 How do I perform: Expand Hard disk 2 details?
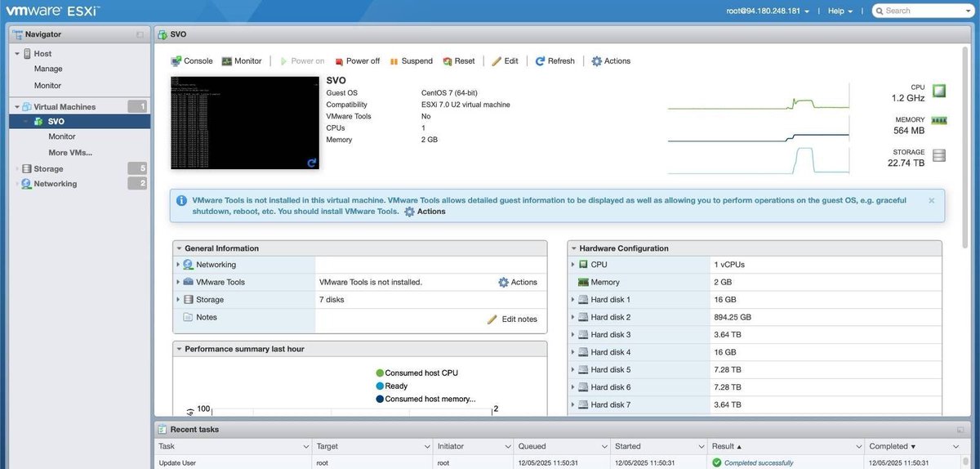[x=572, y=317]
